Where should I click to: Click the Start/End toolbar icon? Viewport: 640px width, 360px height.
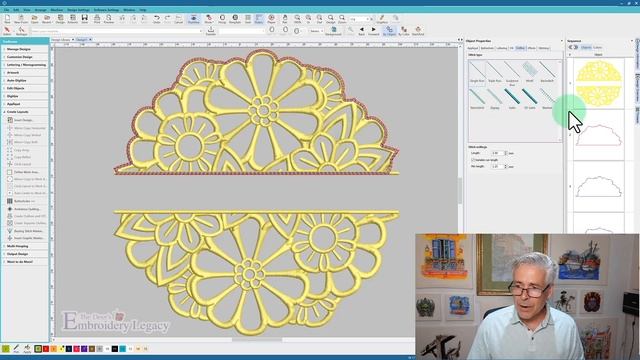418,31
